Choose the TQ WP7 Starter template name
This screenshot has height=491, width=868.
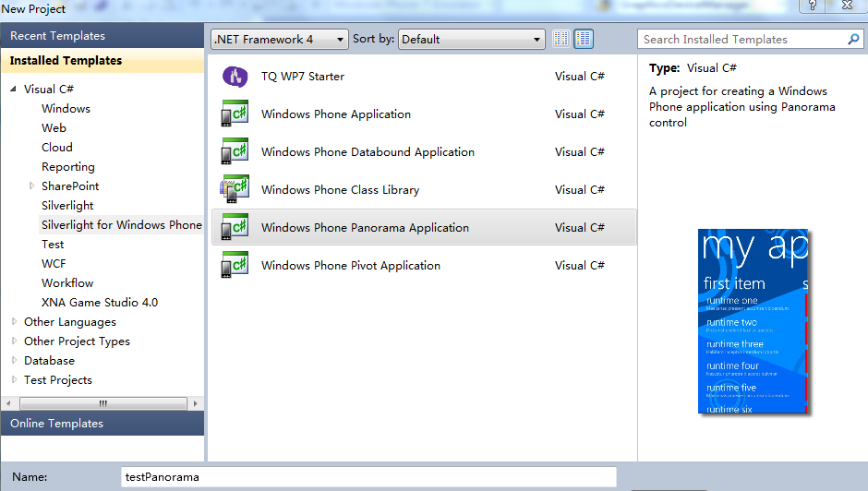point(303,77)
